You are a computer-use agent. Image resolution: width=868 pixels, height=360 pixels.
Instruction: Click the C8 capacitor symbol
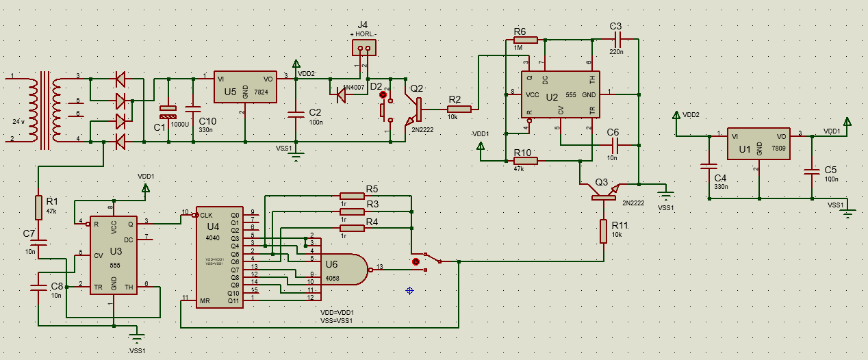point(39,287)
